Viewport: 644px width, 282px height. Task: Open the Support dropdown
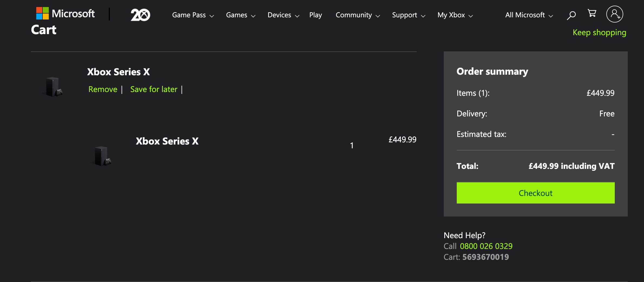[408, 15]
